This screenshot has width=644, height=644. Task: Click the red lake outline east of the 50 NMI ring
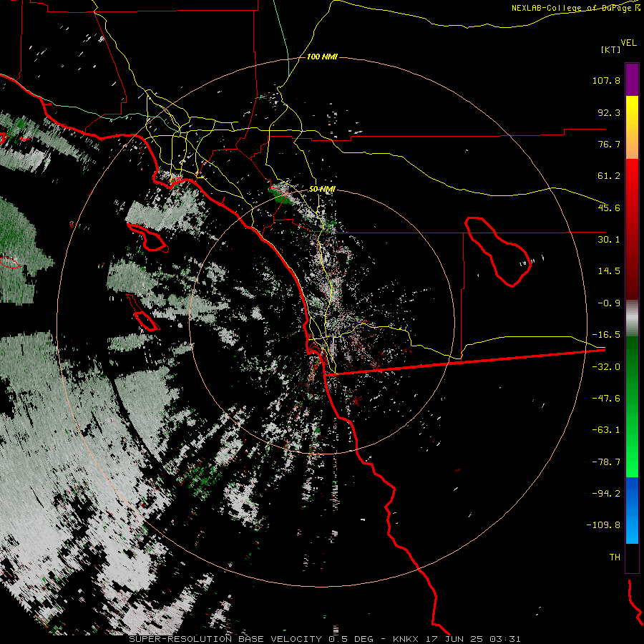click(x=498, y=252)
